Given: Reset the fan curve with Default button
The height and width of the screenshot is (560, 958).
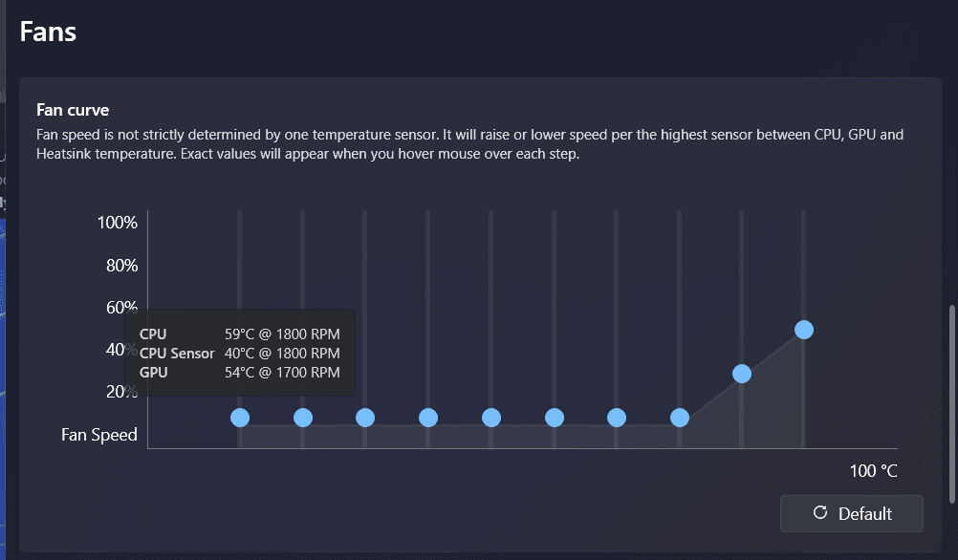Looking at the screenshot, I should tap(851, 513).
